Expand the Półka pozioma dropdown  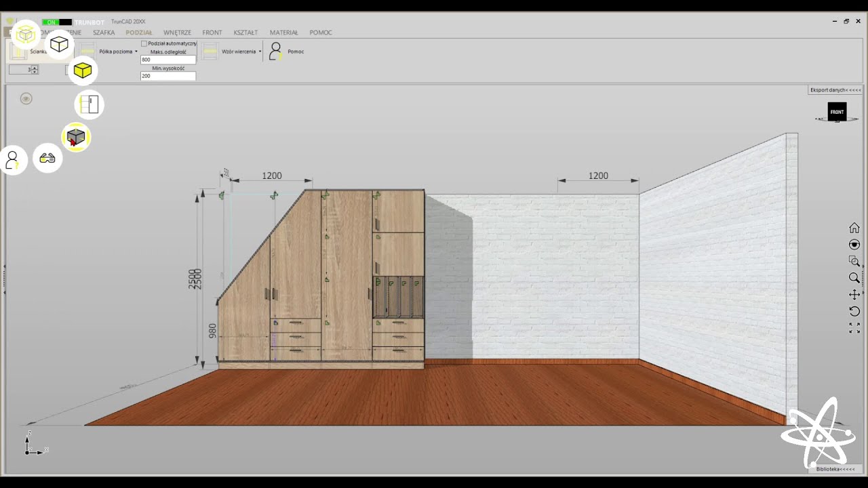pos(136,52)
